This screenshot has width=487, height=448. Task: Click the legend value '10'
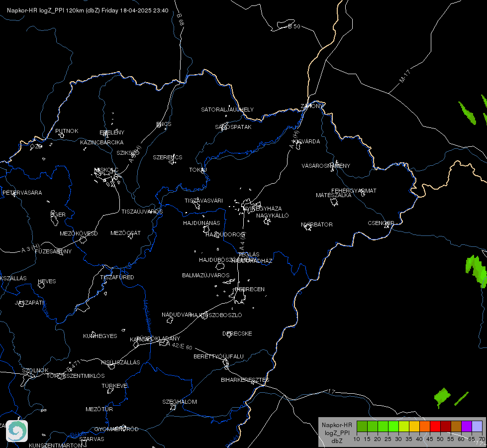pos(357,439)
